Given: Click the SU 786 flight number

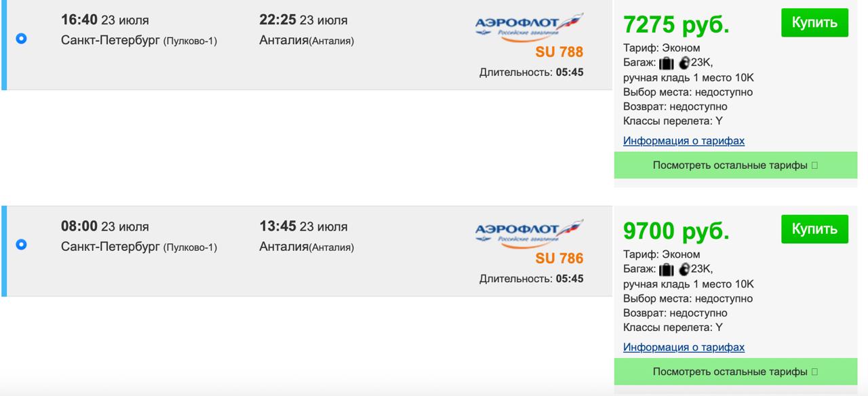Looking at the screenshot, I should coord(559,258).
